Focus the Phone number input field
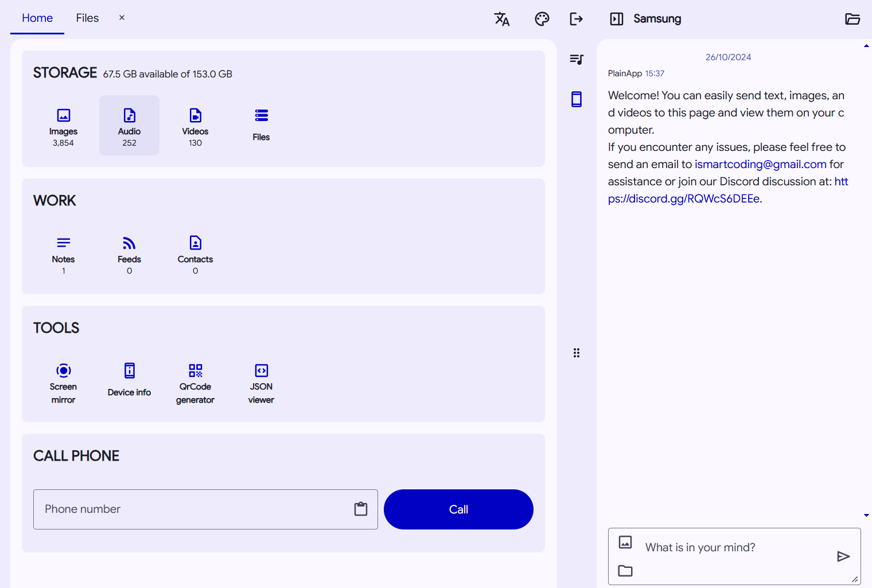This screenshot has height=588, width=872. 205,509
